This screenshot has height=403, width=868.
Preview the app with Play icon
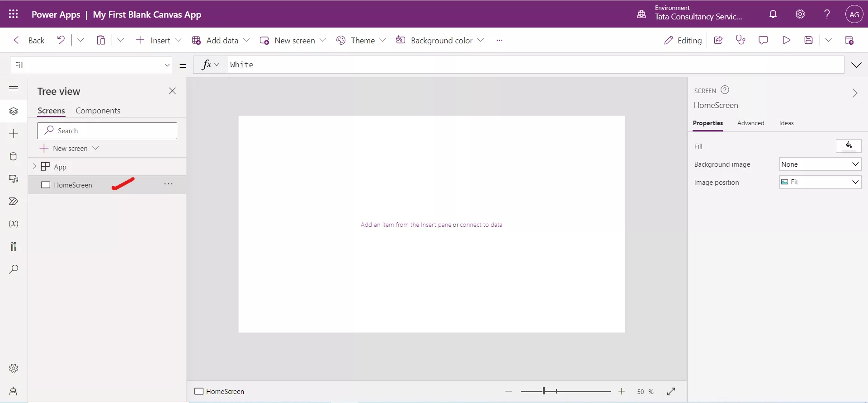coord(786,40)
